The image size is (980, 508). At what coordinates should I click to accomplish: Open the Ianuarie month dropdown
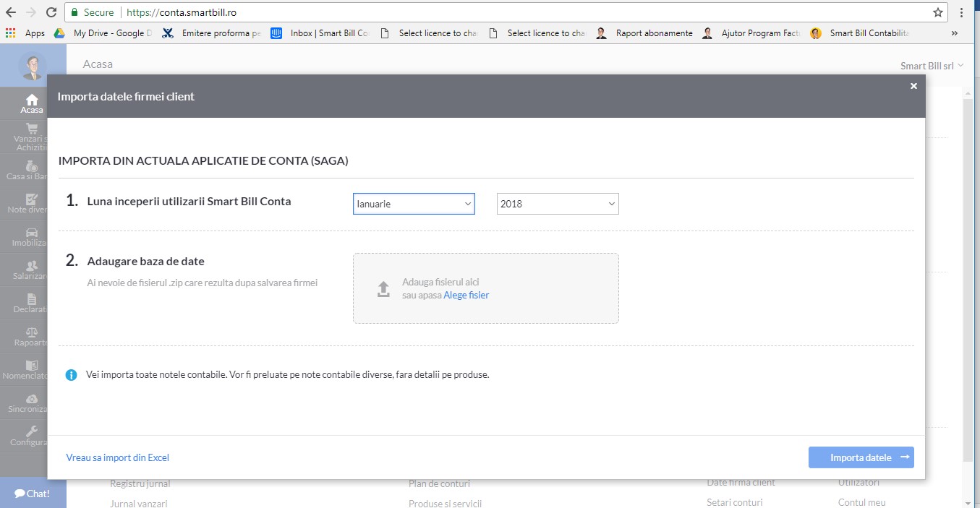(414, 204)
